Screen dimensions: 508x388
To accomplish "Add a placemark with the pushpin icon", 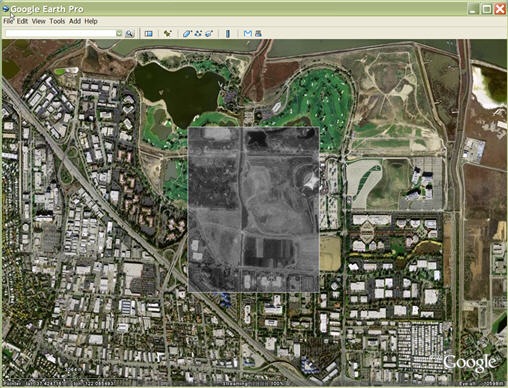I will tap(168, 33).
